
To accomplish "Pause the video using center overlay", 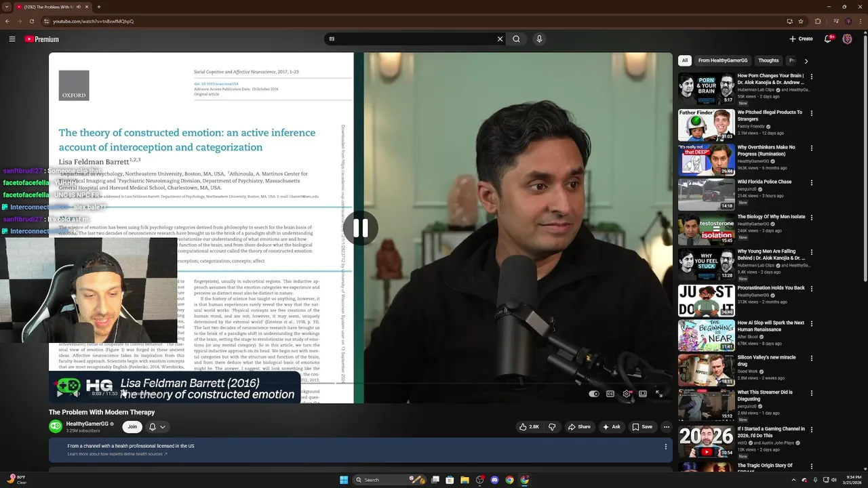I will click(x=361, y=228).
